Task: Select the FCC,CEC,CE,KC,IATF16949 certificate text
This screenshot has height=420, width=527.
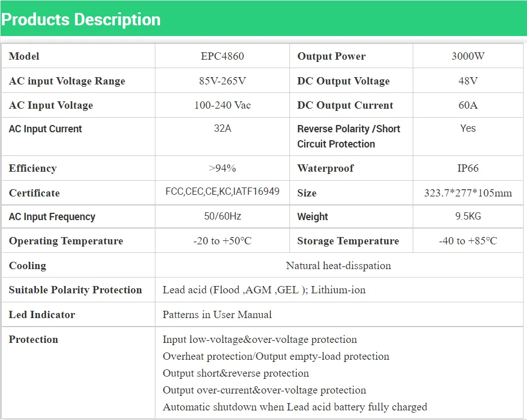Action: click(x=222, y=192)
